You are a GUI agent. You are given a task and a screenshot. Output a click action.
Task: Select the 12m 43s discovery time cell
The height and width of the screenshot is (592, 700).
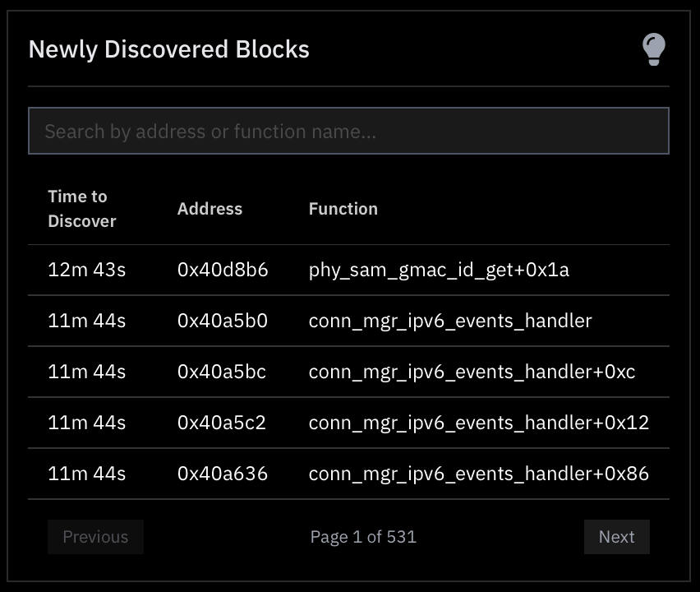(86, 270)
